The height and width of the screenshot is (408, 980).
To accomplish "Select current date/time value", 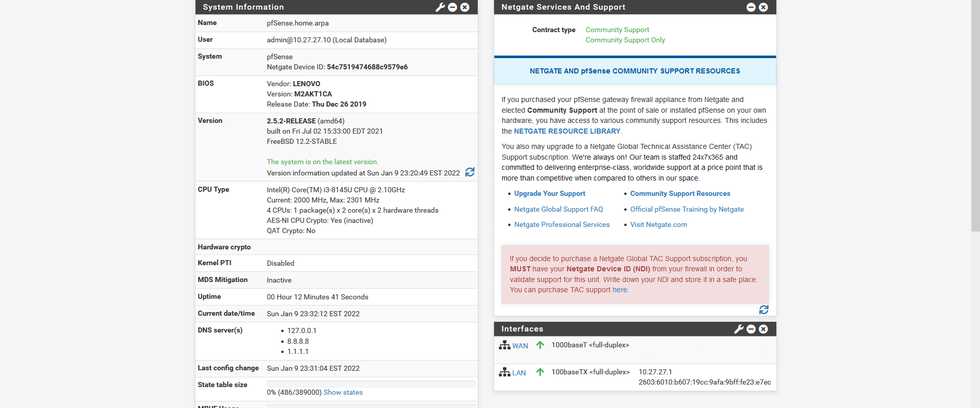I will click(313, 314).
